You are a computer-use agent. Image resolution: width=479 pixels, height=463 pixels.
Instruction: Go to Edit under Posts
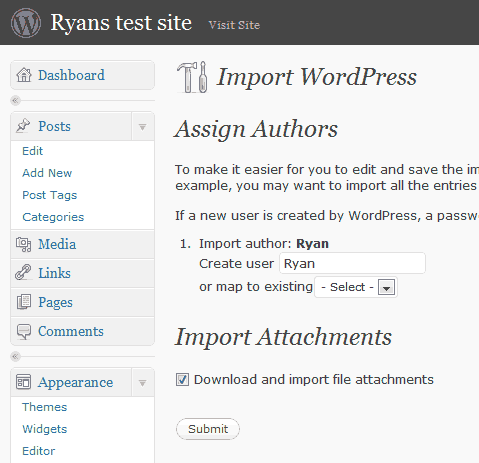[x=32, y=151]
